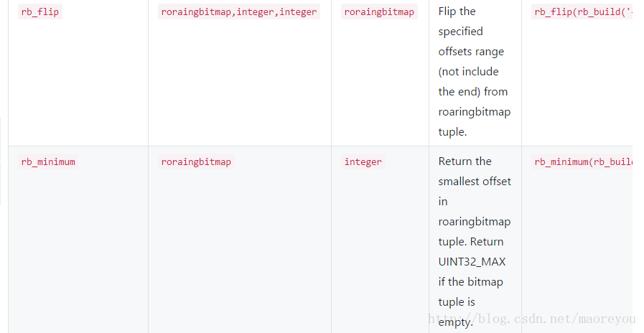Viewport: 644px width, 333px height.
Task: Select roraingbitmap,integer,integer input type code
Action: pos(239,12)
